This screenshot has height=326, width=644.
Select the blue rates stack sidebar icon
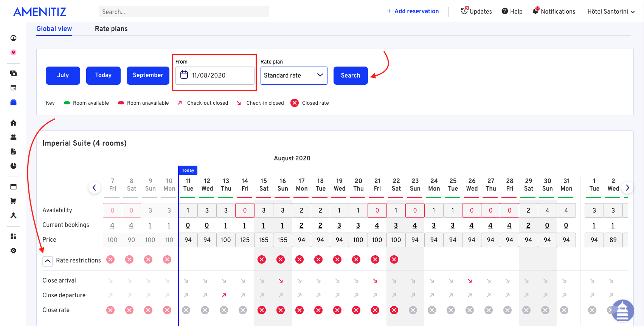tap(14, 102)
